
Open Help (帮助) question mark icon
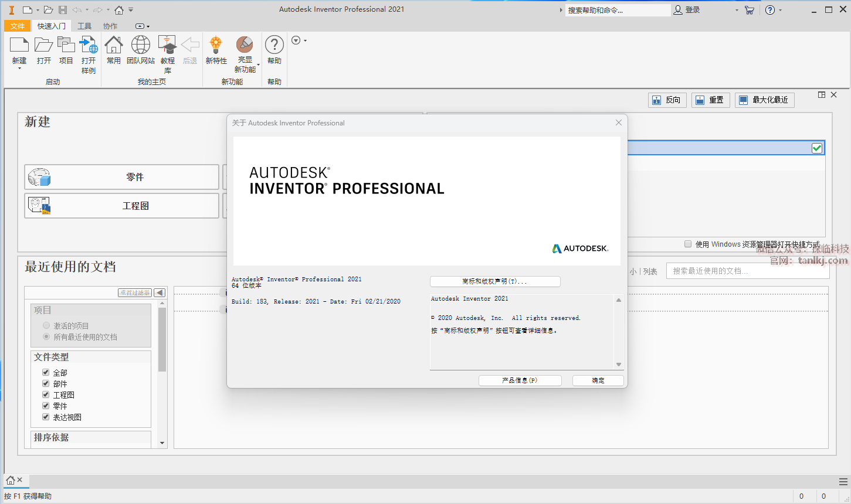click(x=274, y=46)
